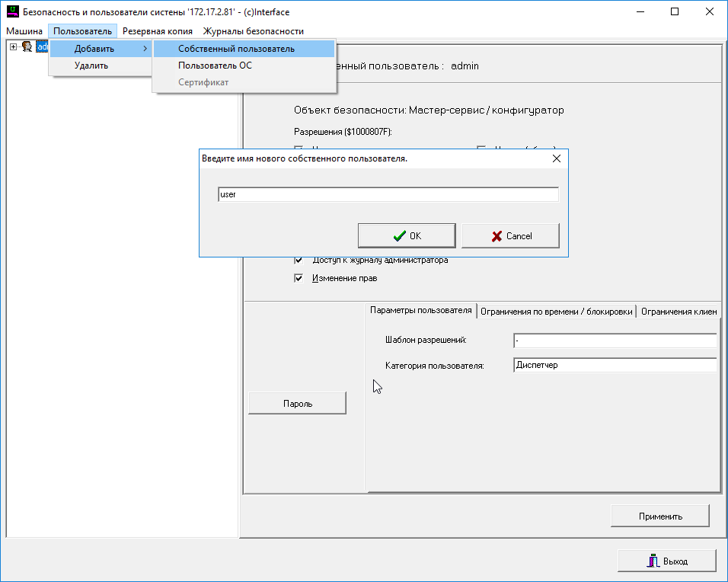Open the Резервная копия menu
728x582 pixels.
point(158,31)
